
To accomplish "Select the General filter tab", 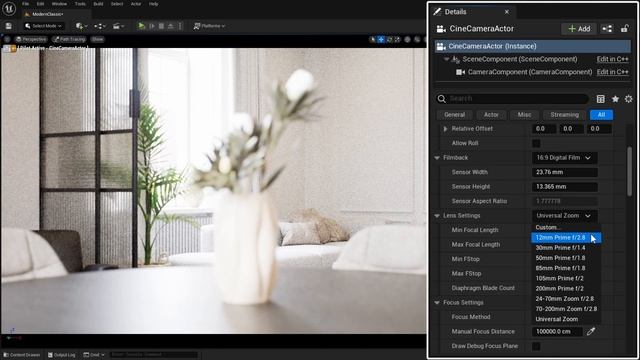I will [x=455, y=115].
